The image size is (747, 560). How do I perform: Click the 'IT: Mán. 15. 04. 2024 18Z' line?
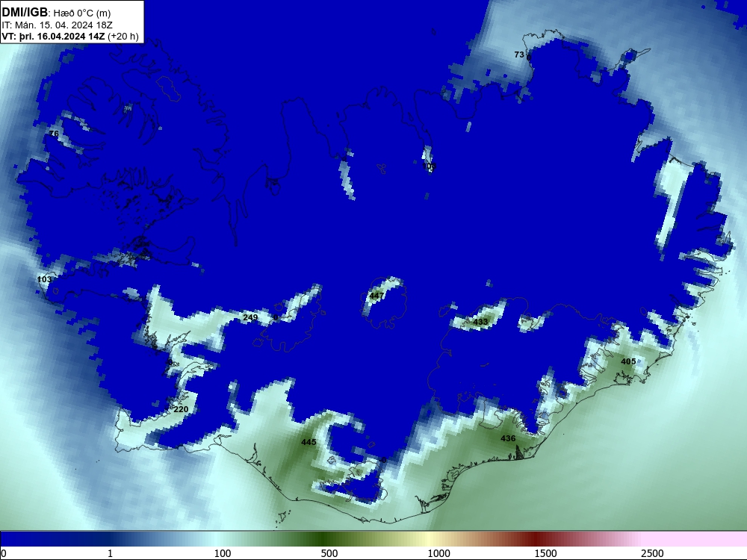click(x=57, y=25)
